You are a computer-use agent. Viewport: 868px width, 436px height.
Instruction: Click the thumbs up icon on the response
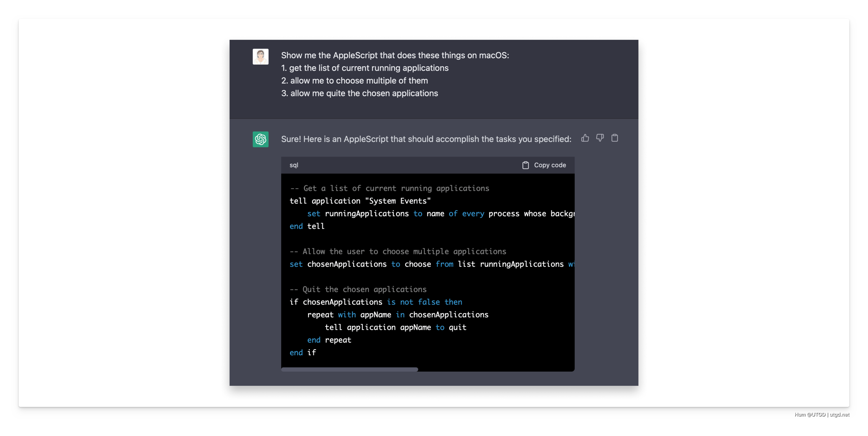[x=585, y=138]
